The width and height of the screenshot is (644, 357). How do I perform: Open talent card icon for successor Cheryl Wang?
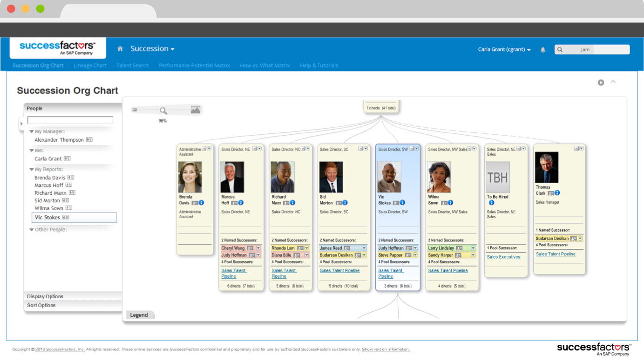(x=250, y=248)
